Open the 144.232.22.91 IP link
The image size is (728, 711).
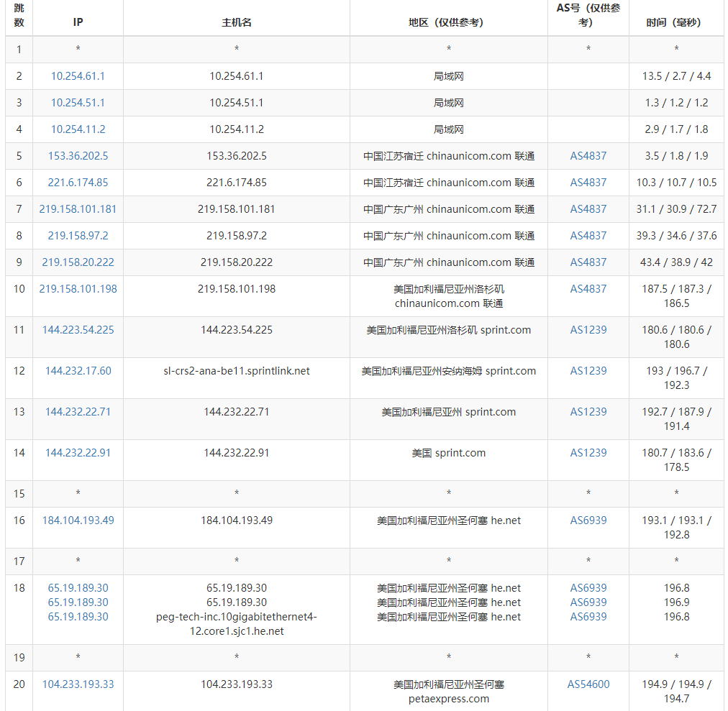click(78, 452)
